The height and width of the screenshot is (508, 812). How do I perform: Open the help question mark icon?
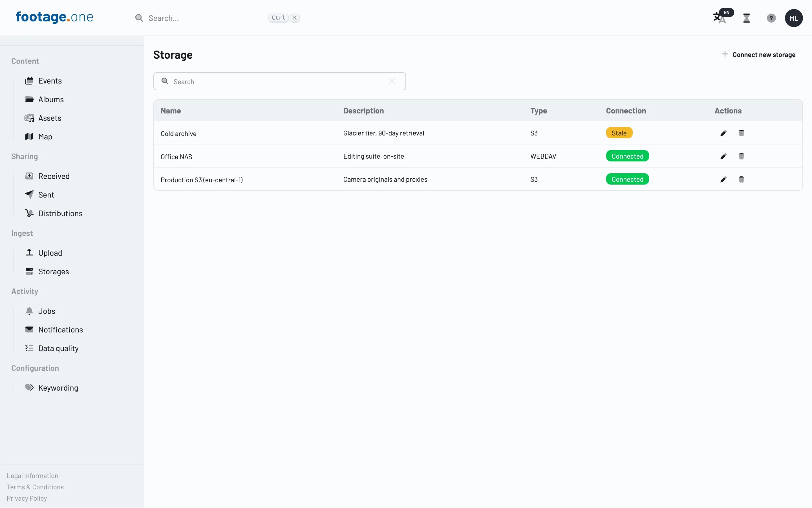[x=771, y=18]
